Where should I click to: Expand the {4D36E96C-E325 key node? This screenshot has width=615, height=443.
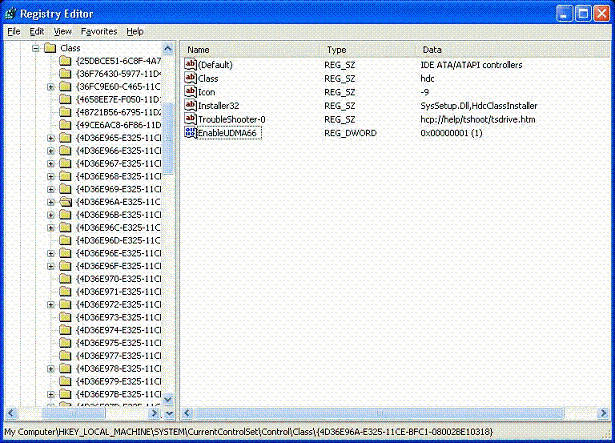(x=51, y=228)
